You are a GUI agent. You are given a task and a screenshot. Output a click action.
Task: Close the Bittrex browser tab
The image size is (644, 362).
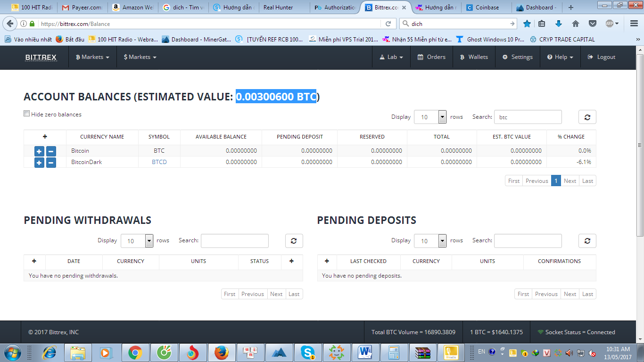(404, 8)
